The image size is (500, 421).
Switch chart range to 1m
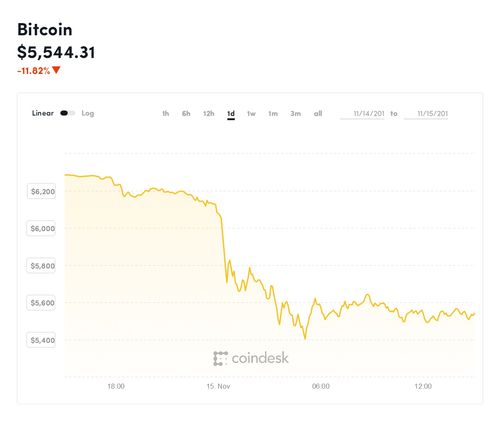pos(273,114)
